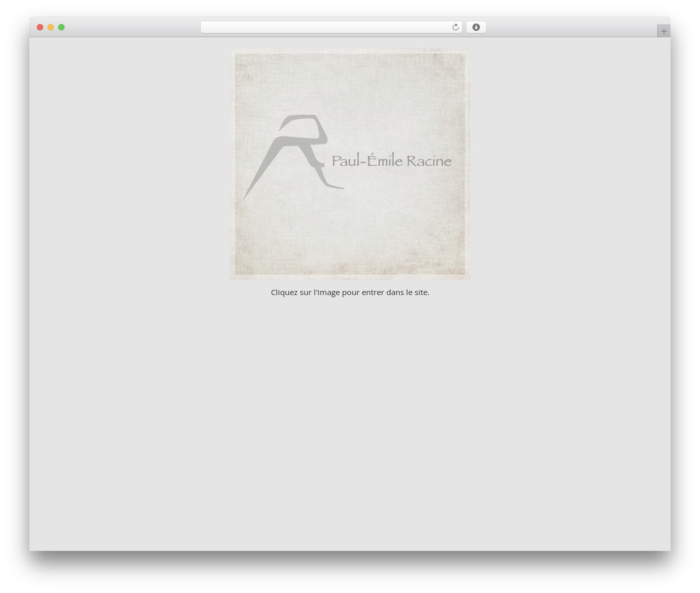Open the downloads button
The width and height of the screenshot is (700, 593).
[476, 27]
